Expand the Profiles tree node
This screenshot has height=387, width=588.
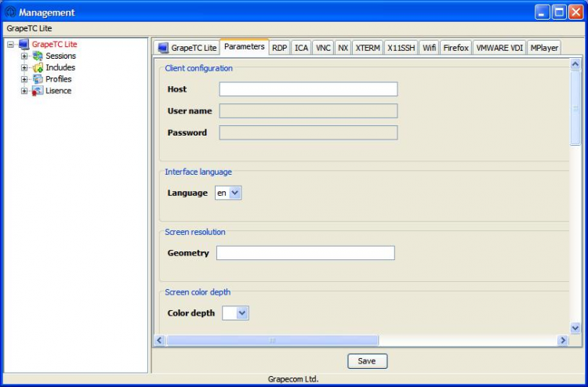24,79
